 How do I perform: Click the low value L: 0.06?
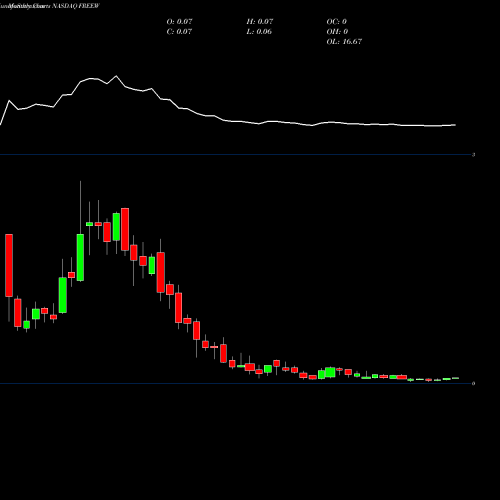click(x=259, y=32)
